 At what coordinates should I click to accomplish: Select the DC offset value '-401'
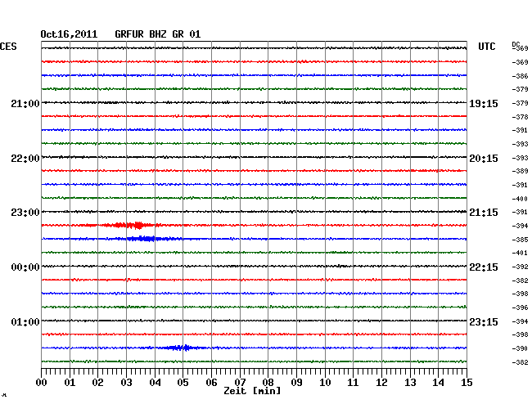pos(520,253)
